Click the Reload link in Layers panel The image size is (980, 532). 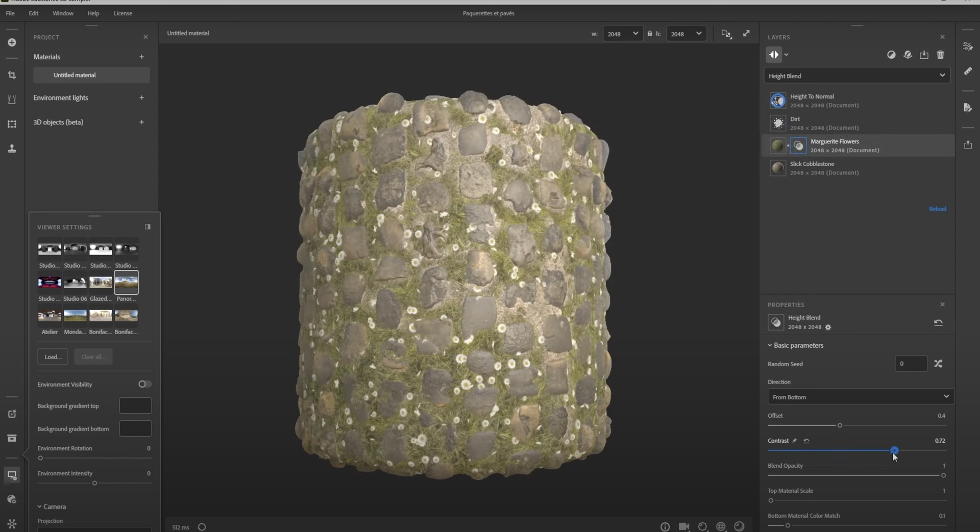(938, 209)
